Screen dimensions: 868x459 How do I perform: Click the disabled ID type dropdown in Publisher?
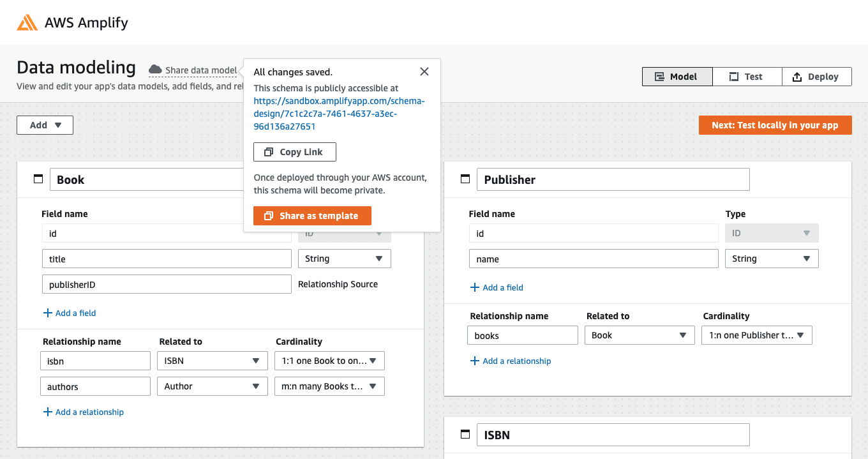pos(772,233)
